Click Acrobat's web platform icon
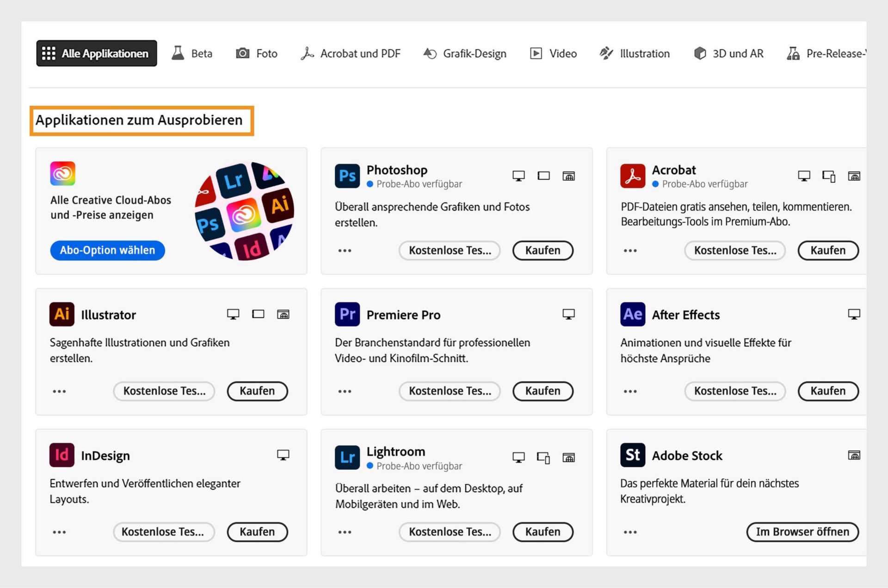The height and width of the screenshot is (588, 888). coord(854,176)
